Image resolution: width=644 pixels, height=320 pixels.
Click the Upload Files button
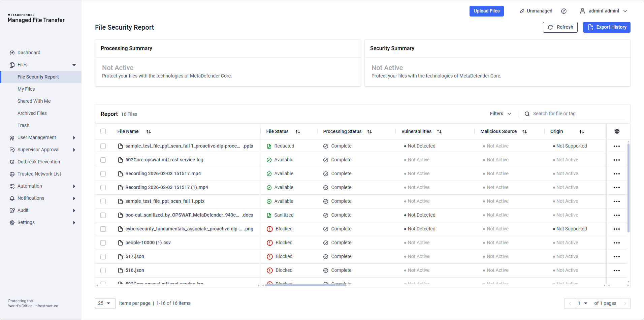tap(486, 11)
